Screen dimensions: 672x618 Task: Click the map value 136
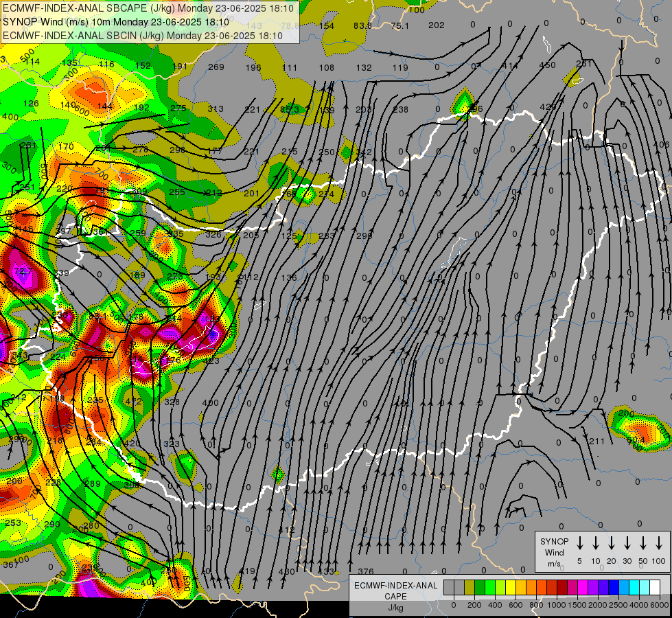tap(289, 278)
